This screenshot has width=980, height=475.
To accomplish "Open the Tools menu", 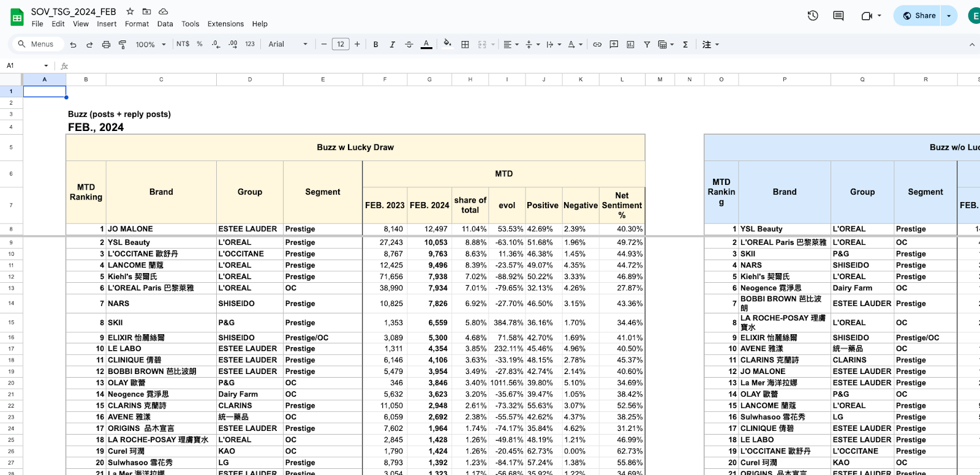I will click(190, 24).
